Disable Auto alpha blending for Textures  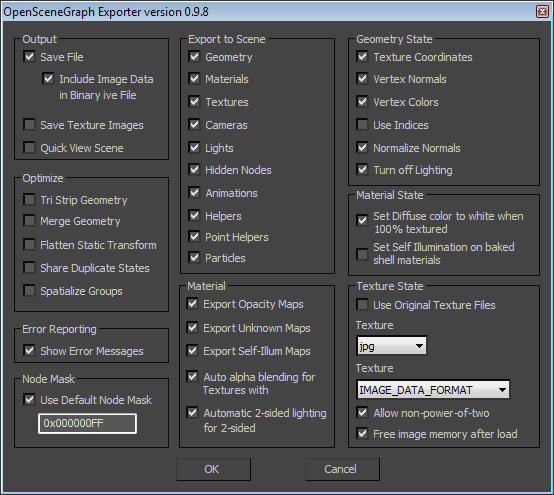pos(192,377)
